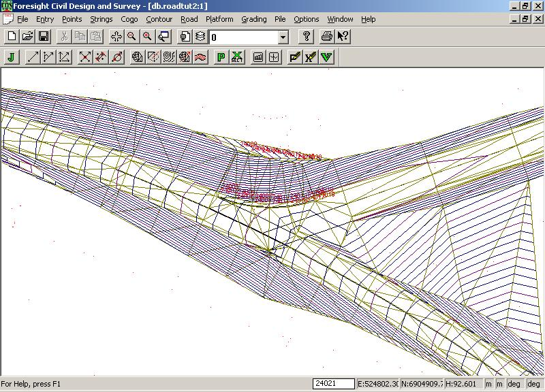Click the Print icon

(327, 37)
